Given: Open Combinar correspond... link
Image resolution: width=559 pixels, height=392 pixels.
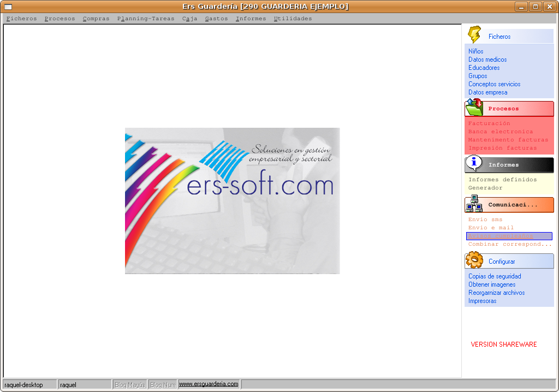Looking at the screenshot, I should coord(510,245).
